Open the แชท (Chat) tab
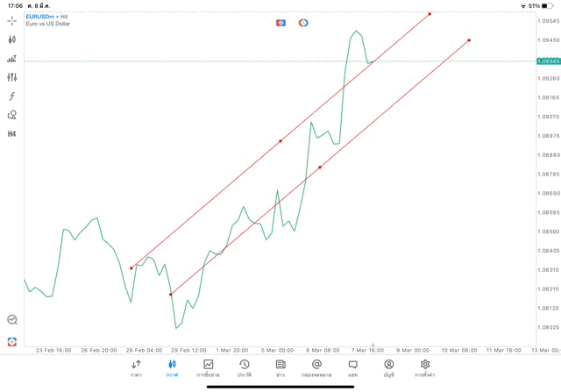The height and width of the screenshot is (392, 561). click(352, 367)
